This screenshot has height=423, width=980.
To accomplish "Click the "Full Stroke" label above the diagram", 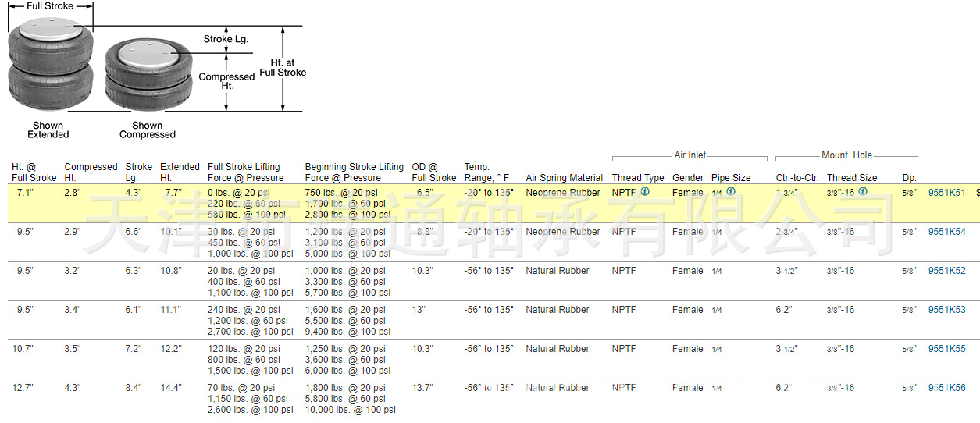I will (51, 5).
